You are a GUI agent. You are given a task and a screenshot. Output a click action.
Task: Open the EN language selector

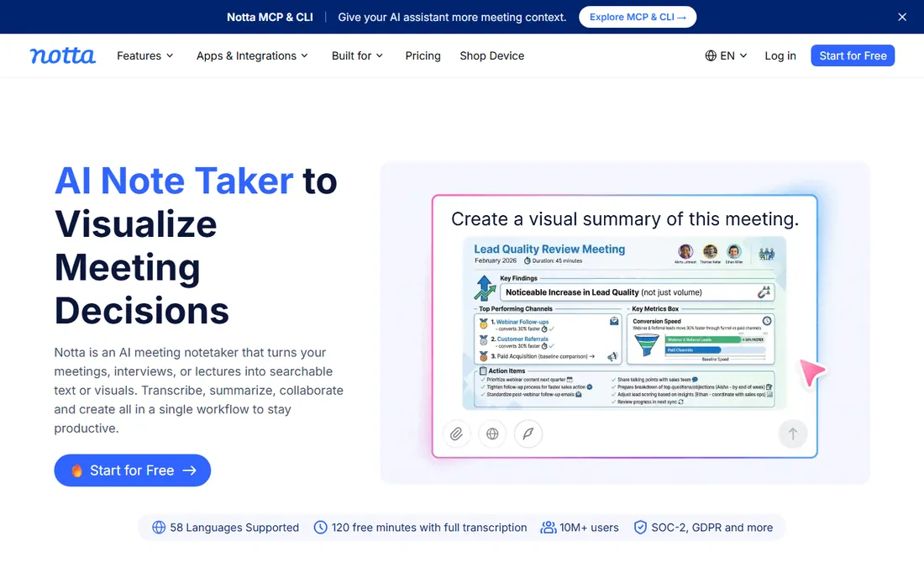tap(726, 55)
